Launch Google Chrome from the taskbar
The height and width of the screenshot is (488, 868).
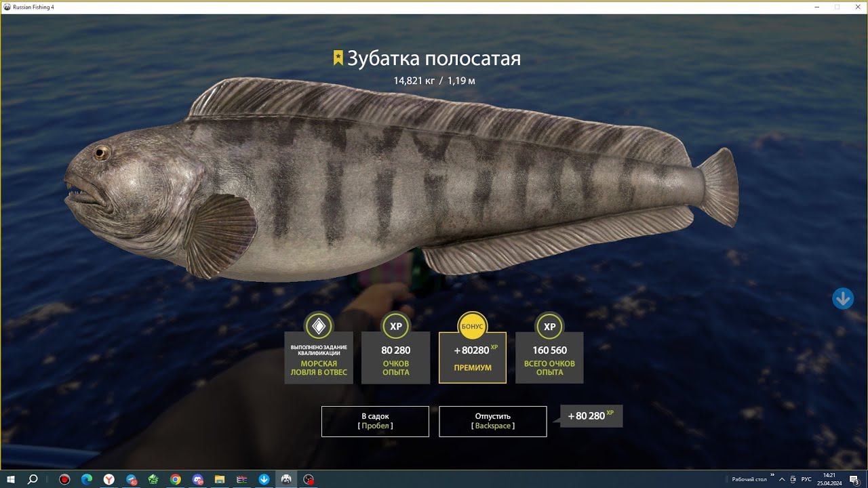click(176, 479)
